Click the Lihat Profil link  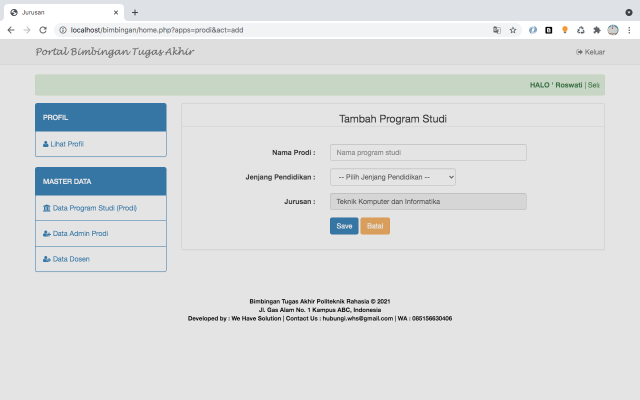coord(67,144)
